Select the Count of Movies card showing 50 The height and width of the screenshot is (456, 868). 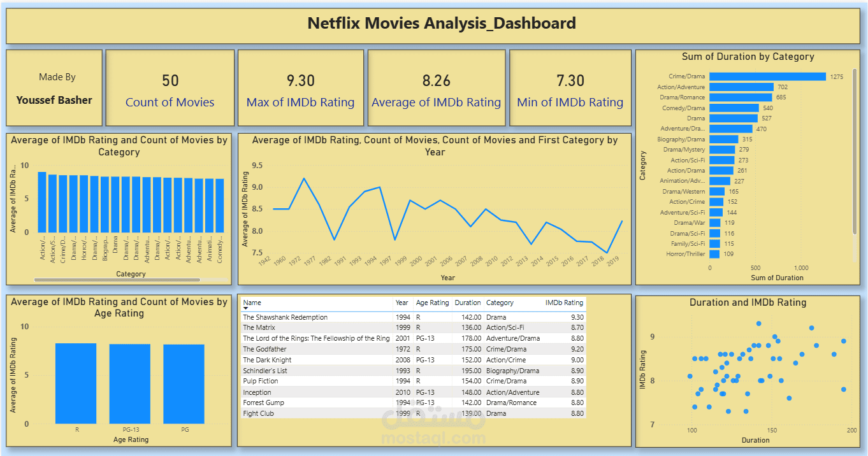click(170, 88)
